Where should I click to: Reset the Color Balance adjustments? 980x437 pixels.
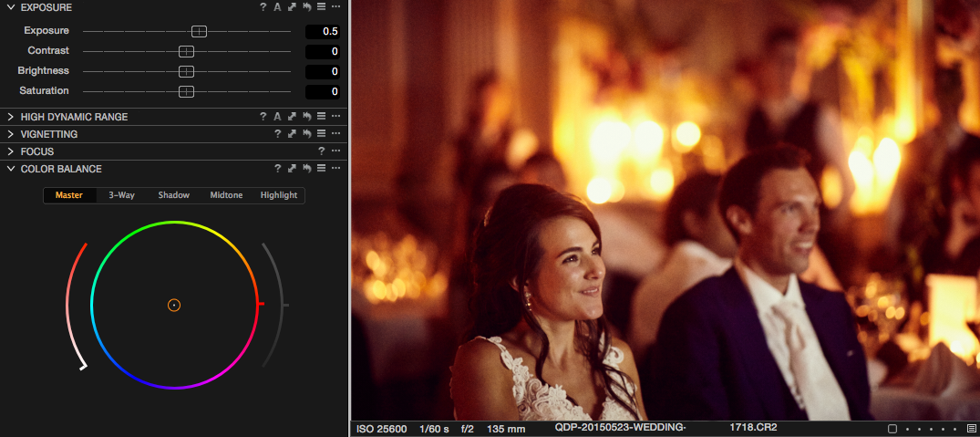[x=307, y=169]
